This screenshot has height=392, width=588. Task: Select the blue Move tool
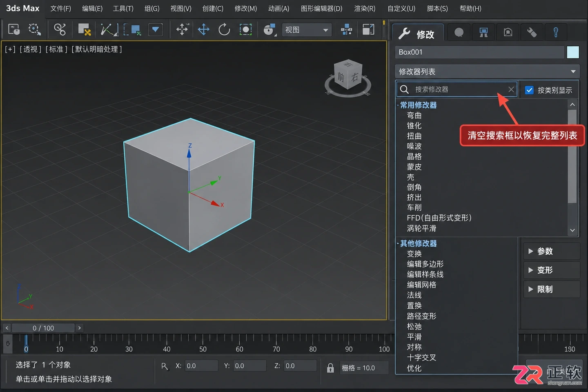pos(203,29)
